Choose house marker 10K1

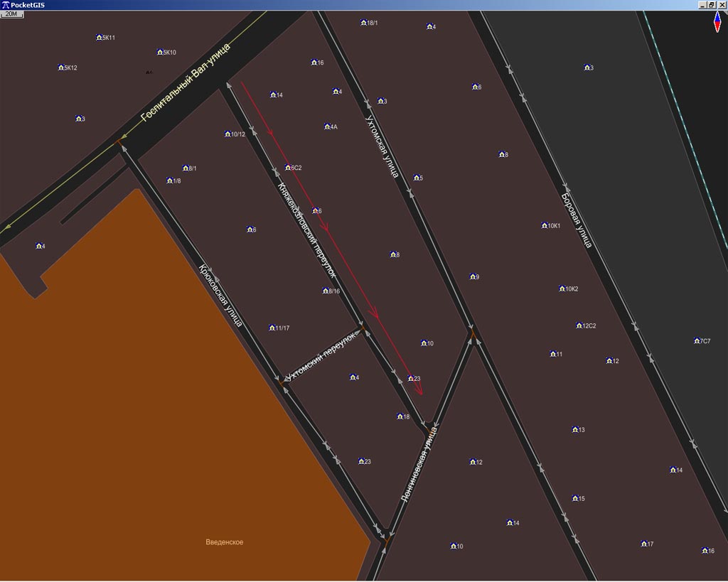pyautogui.click(x=545, y=226)
